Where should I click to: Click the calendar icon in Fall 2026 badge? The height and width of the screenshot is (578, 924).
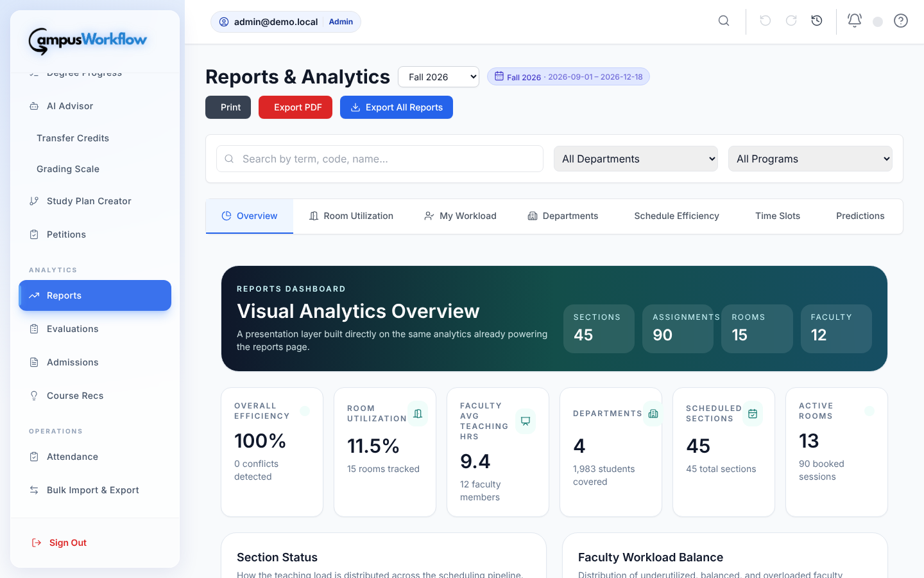(x=499, y=76)
